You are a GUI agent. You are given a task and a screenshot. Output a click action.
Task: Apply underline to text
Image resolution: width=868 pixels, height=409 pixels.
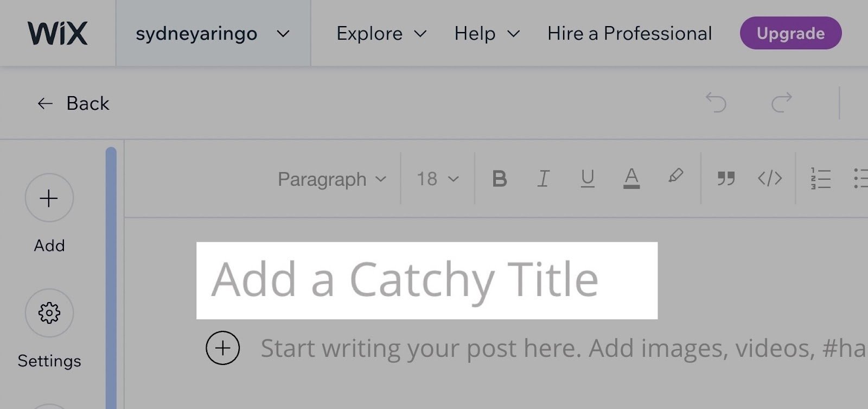pos(588,178)
